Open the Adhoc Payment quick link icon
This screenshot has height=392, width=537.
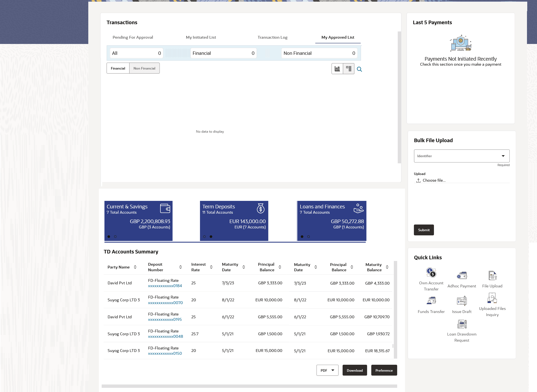462,276
